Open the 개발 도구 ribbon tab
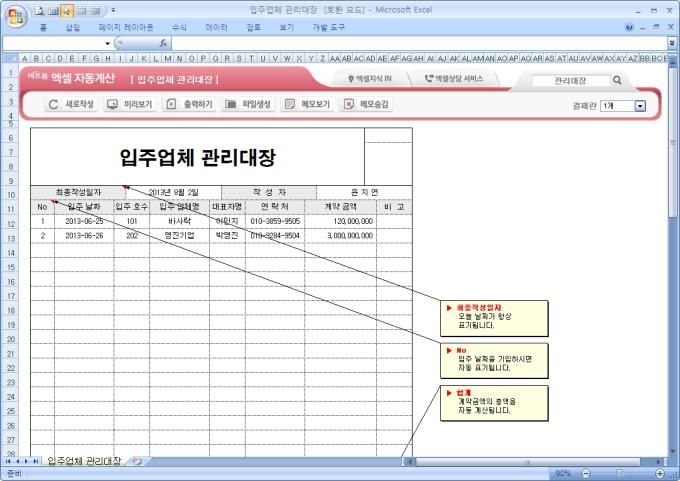 [x=328, y=28]
